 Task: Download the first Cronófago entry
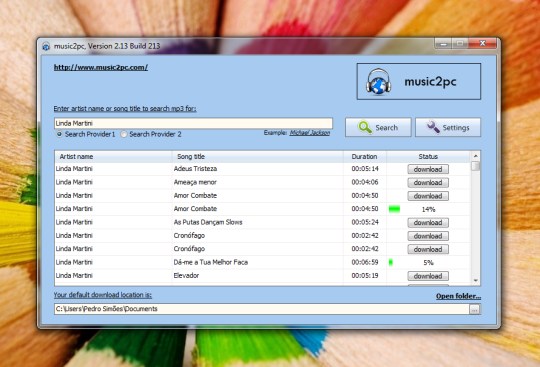pos(428,236)
